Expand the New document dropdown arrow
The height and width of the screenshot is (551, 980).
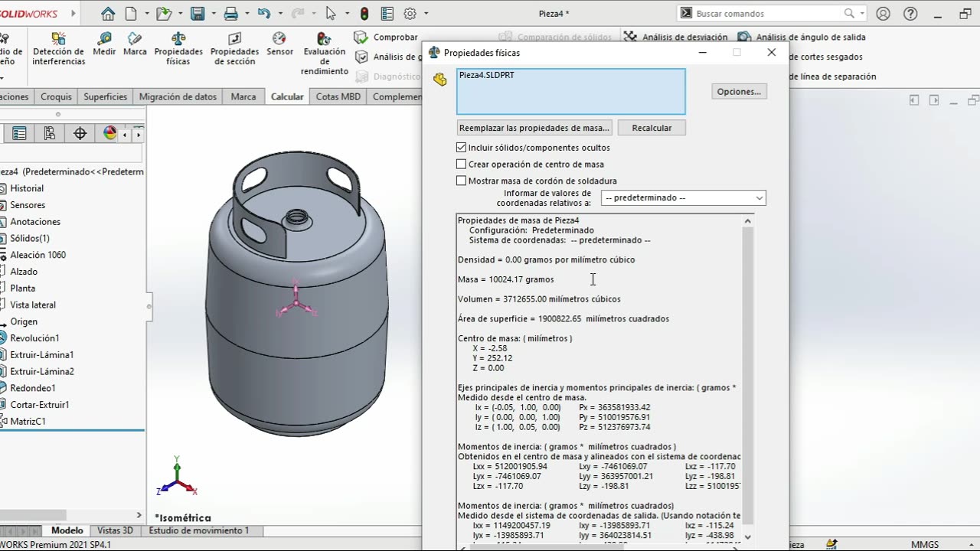[x=145, y=13]
